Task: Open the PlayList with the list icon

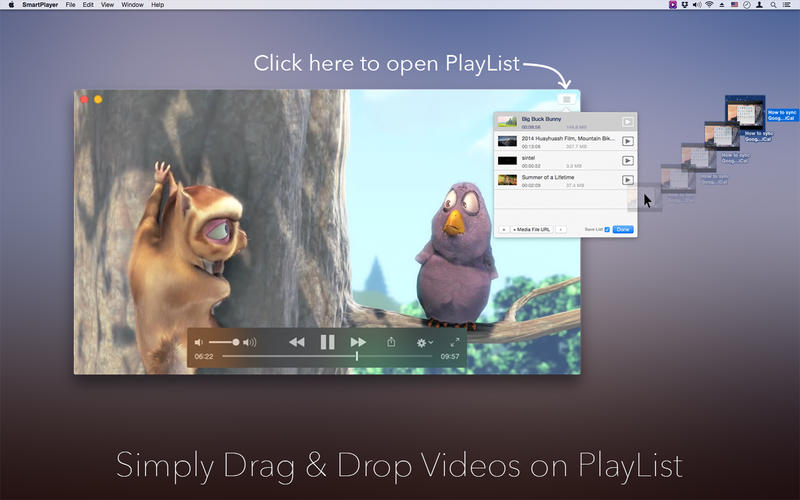Action: (566, 99)
